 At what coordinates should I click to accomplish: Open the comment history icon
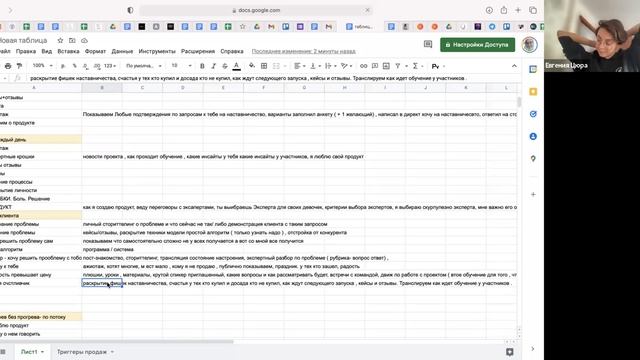[x=428, y=44]
